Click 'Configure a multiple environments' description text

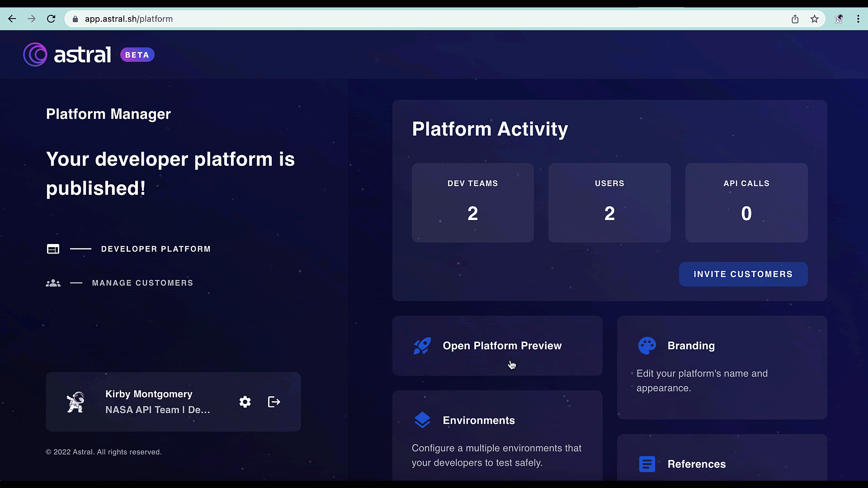pos(496,455)
